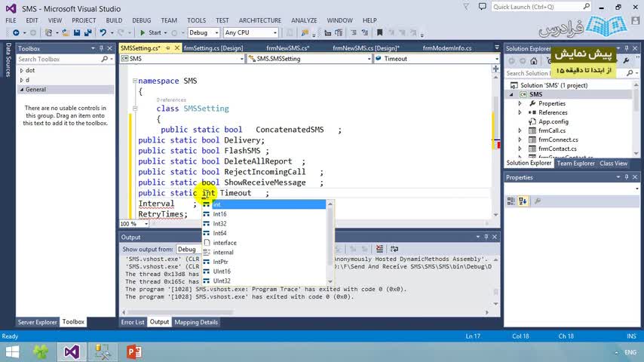Toggle auto hide pin on Properties panel

(x=627, y=177)
